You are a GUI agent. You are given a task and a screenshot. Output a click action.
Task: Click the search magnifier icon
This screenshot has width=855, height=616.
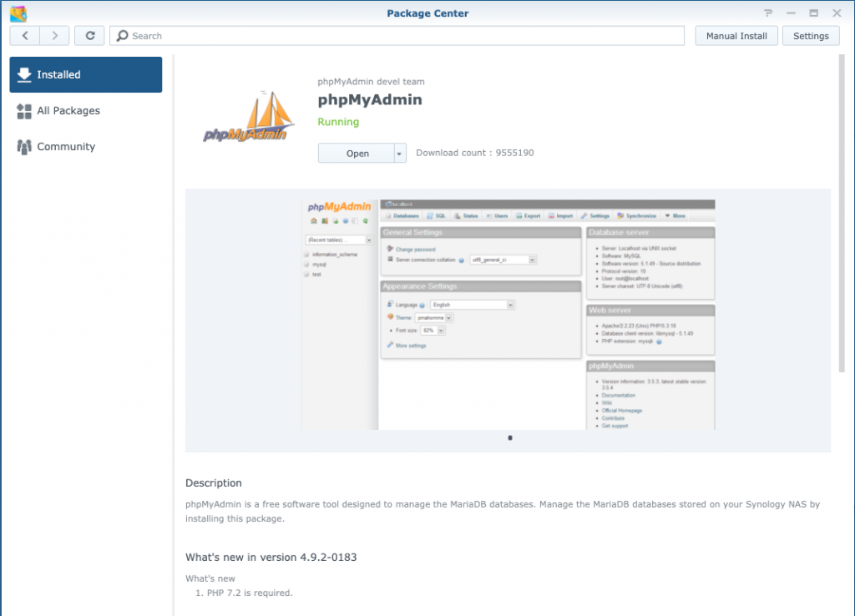[123, 36]
